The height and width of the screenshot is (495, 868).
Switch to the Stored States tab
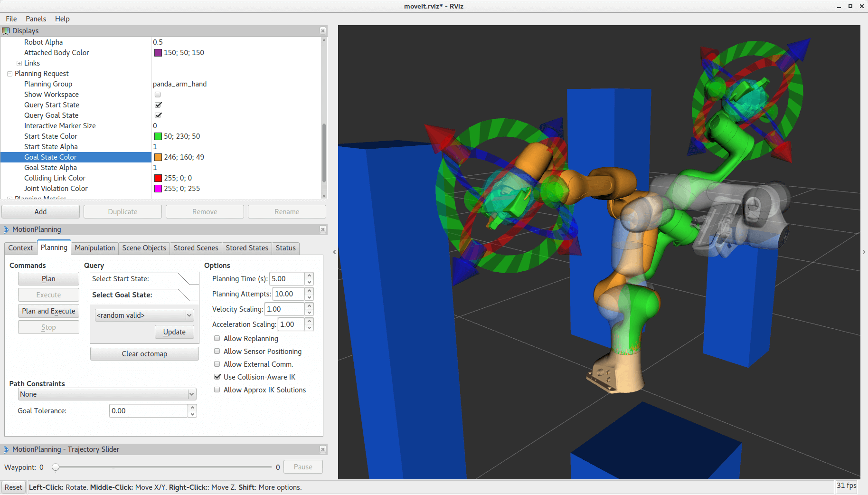click(x=247, y=248)
